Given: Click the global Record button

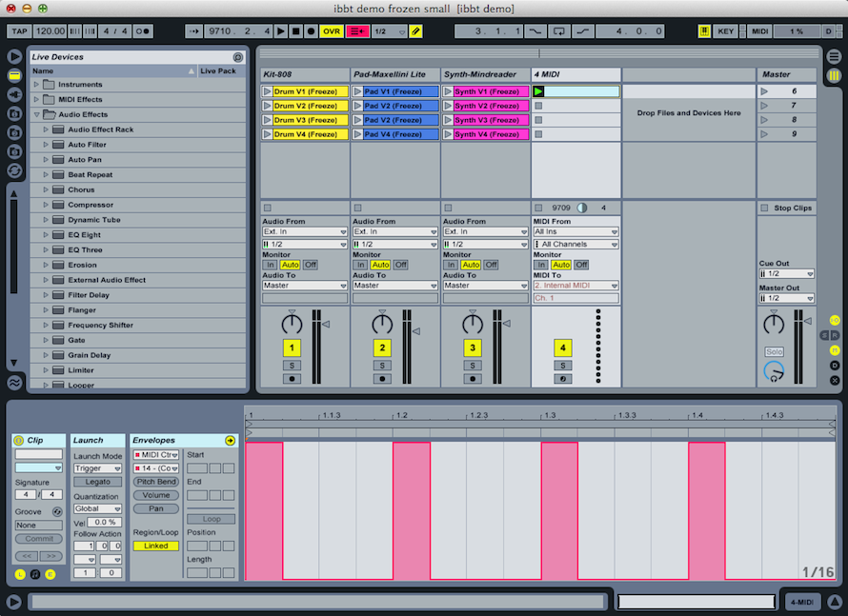Looking at the screenshot, I should (x=311, y=31).
